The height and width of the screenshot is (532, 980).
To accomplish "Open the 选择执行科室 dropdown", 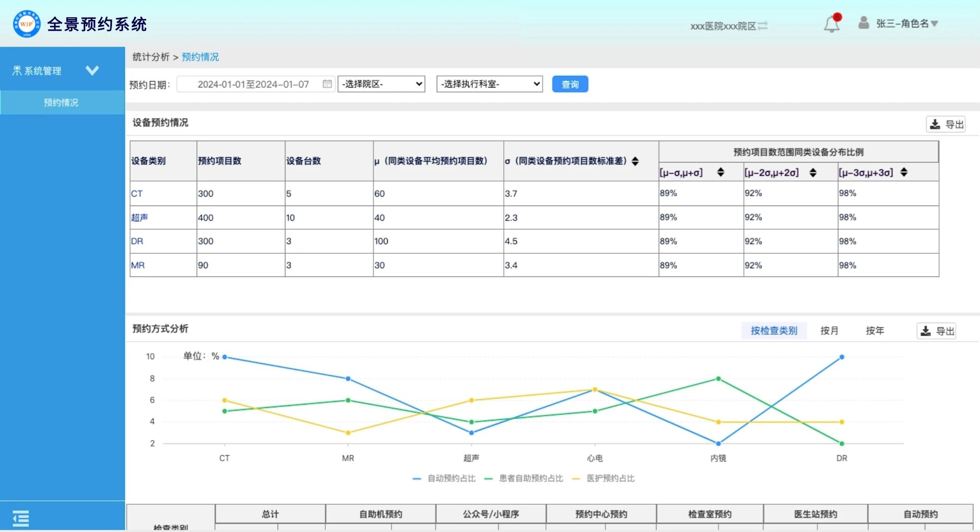I will [x=490, y=84].
